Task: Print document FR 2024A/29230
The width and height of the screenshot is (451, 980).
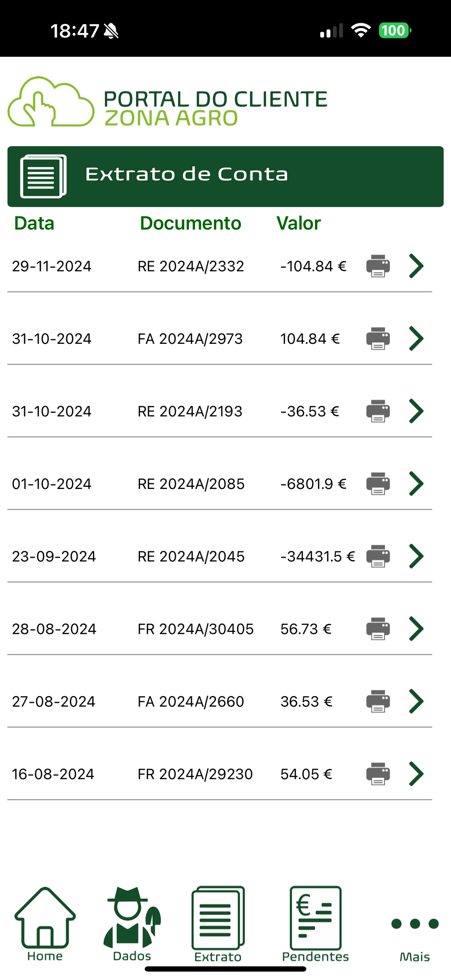Action: (x=378, y=774)
